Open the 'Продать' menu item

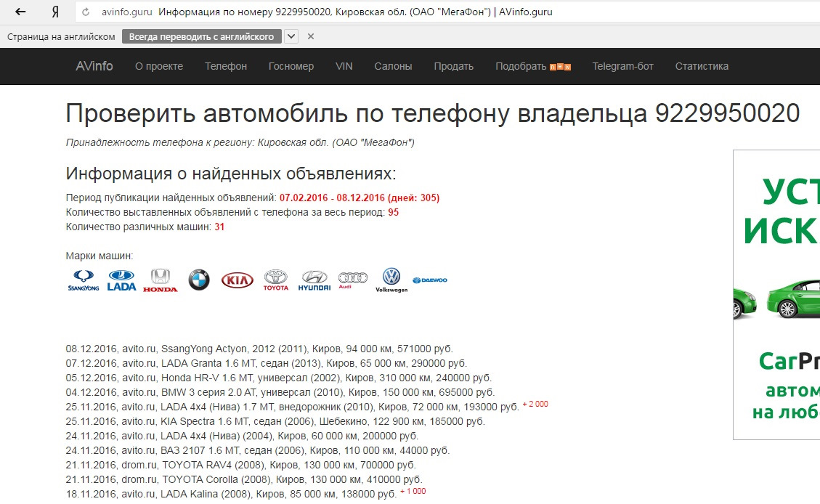click(453, 66)
